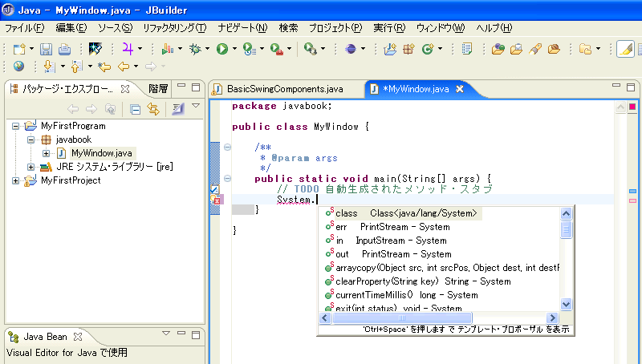Click the pink overview ruler marker
This screenshot has height=364, width=642.
tap(632, 200)
